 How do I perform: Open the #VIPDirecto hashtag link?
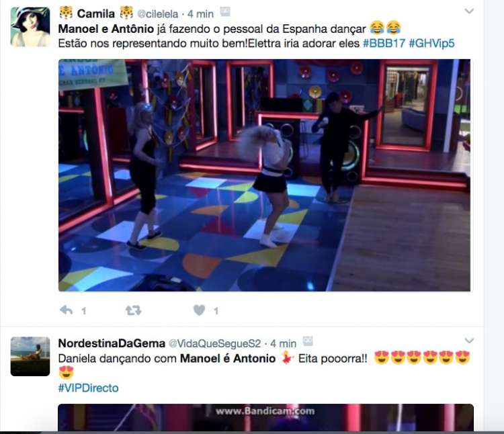[x=89, y=388]
